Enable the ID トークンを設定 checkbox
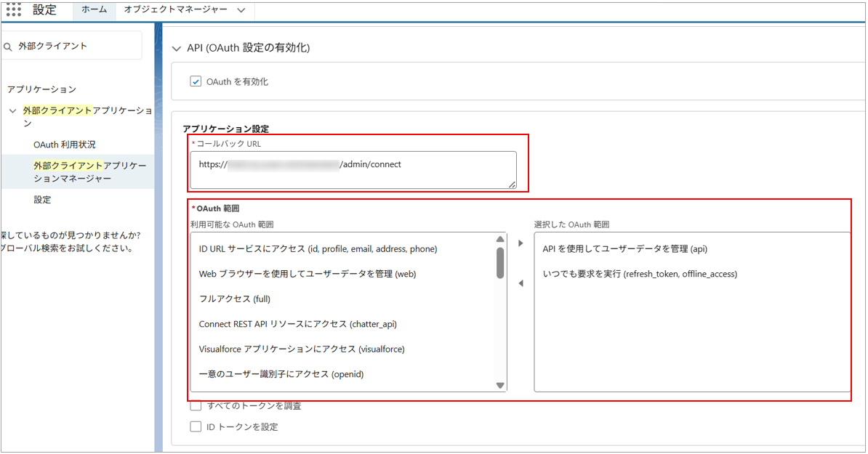Image resolution: width=868 pixels, height=454 pixels. 196,426
